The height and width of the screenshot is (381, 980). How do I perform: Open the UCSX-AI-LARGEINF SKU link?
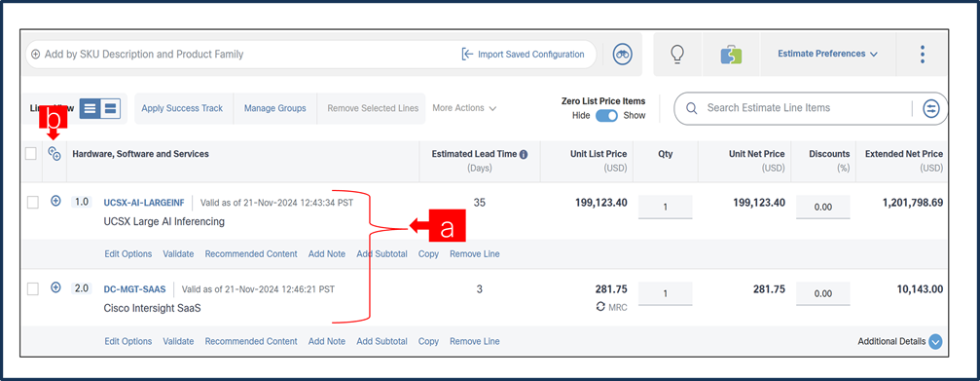pyautogui.click(x=144, y=202)
